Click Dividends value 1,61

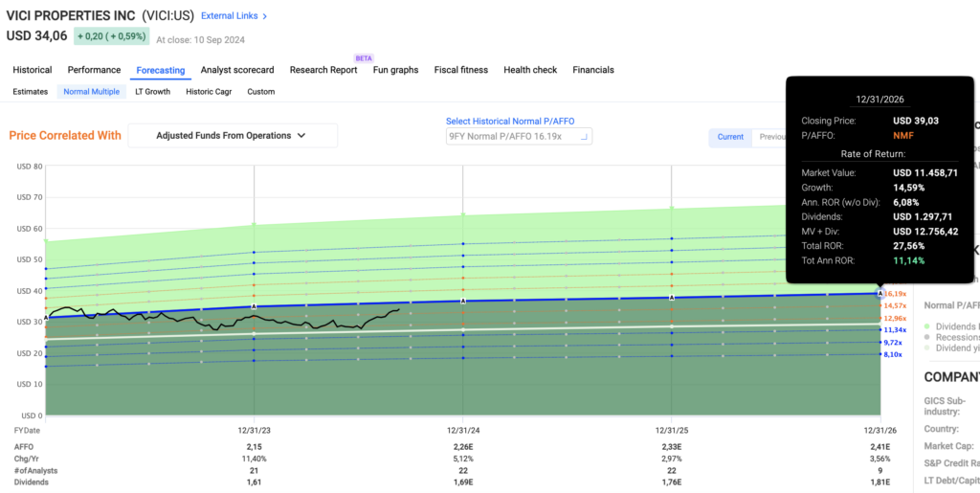[254, 482]
